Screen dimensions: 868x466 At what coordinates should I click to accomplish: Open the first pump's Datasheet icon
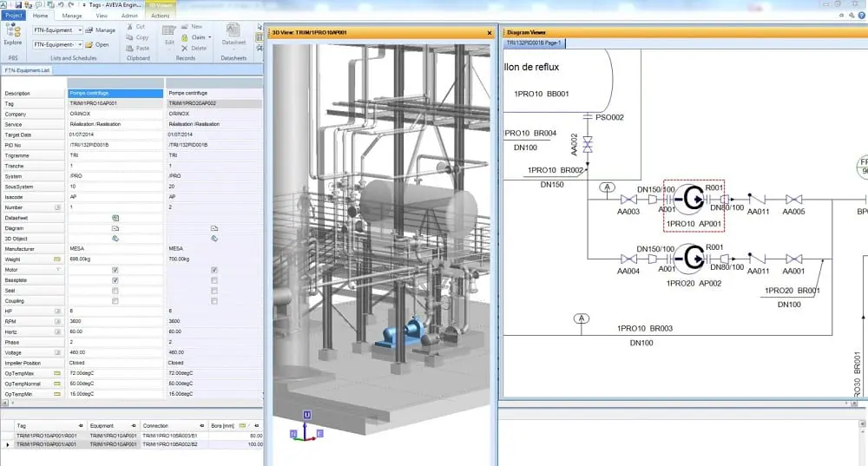click(x=115, y=217)
